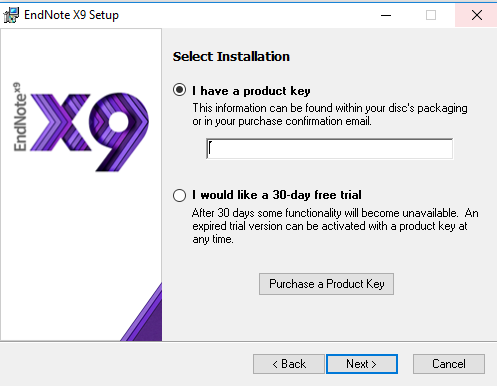The width and height of the screenshot is (497, 386).
Task: Open the Purchase a Product Key page
Action: click(326, 284)
